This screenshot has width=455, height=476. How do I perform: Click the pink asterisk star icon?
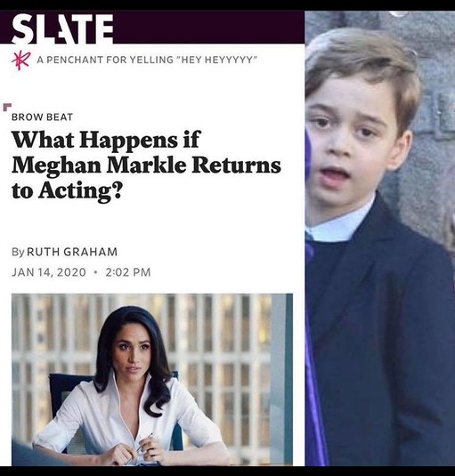coord(21,60)
